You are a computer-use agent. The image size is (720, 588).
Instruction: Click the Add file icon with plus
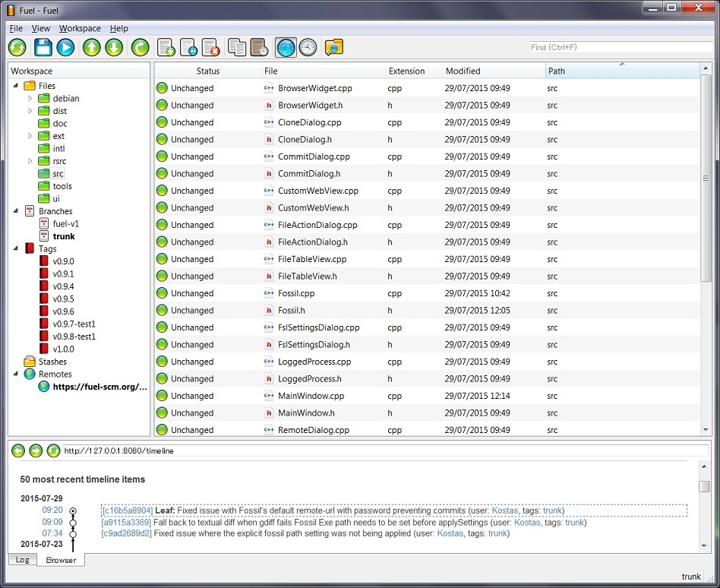[x=166, y=47]
